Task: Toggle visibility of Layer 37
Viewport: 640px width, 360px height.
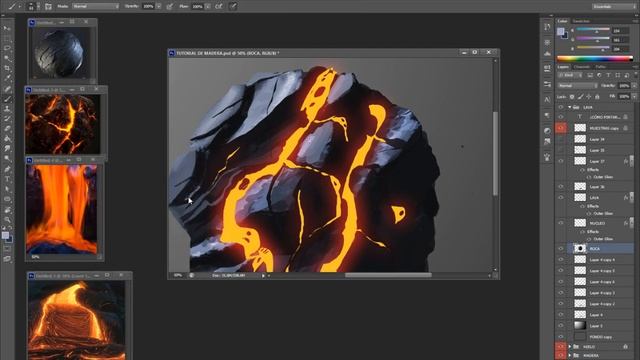Action: 561,161
